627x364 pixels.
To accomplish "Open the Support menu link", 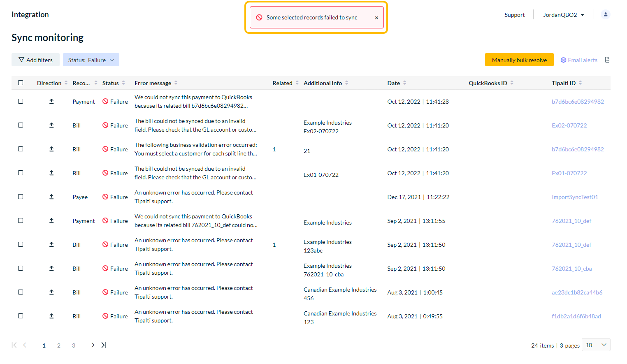I will 514,15.
